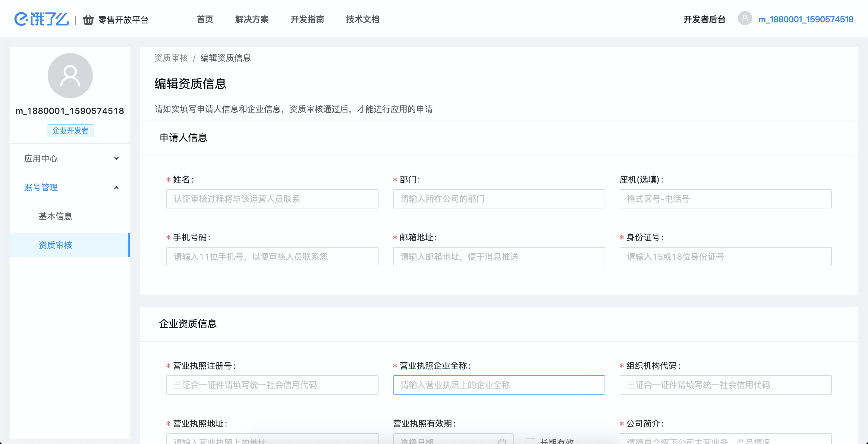Open 首页 in top navigation

[x=205, y=20]
